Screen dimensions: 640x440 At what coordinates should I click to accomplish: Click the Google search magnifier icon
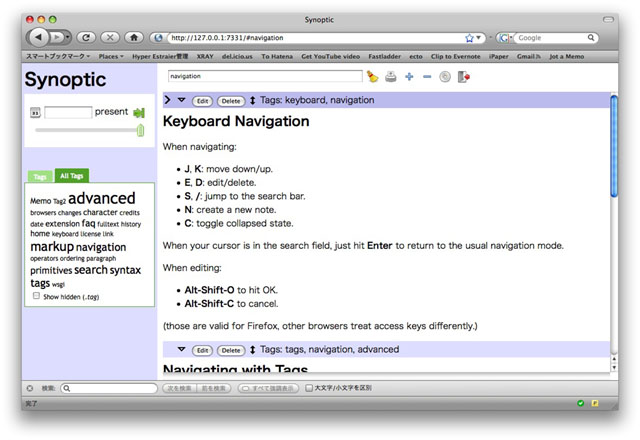pos(591,38)
